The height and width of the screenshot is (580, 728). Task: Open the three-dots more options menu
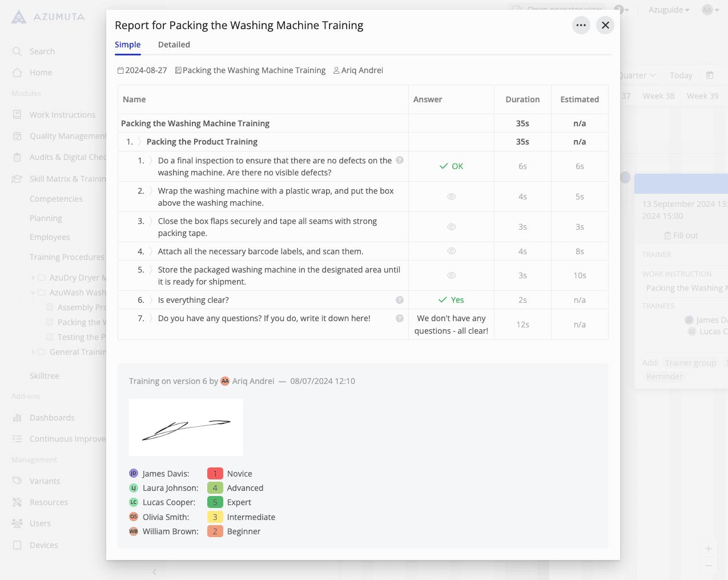581,25
